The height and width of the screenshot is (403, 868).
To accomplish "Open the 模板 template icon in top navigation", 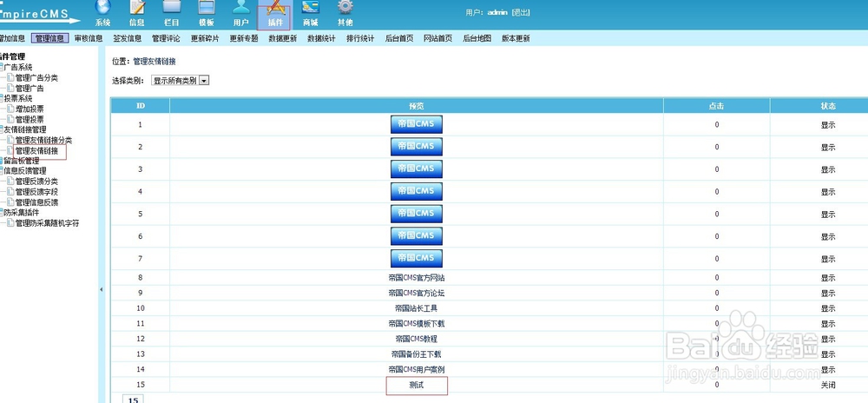I will [x=207, y=7].
